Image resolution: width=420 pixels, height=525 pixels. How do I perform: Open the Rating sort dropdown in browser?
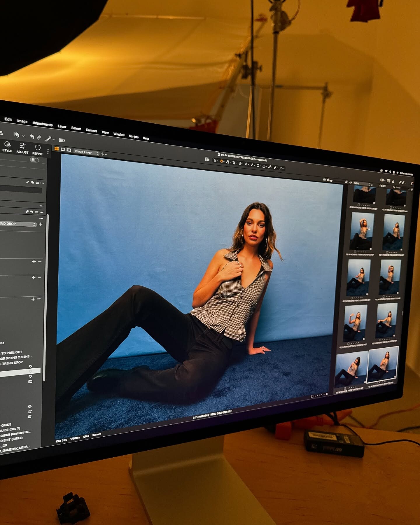coord(362,183)
